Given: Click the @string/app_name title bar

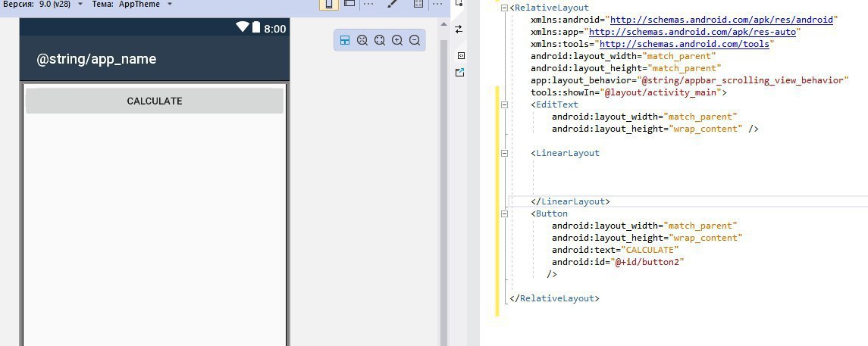Looking at the screenshot, I should [x=155, y=58].
